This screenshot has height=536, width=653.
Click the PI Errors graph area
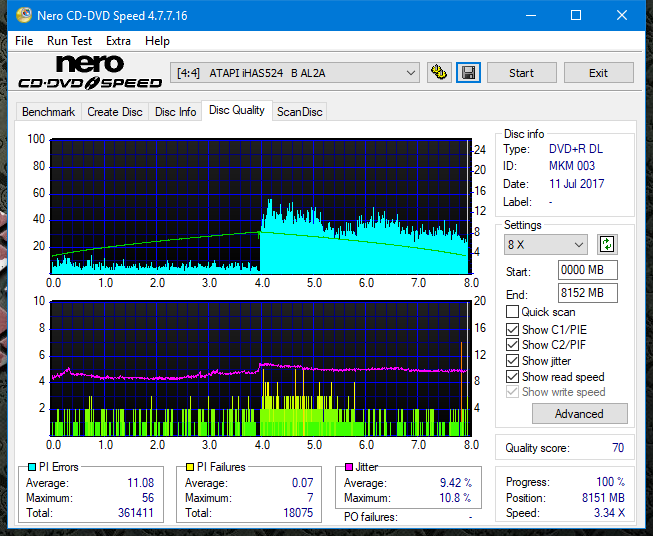coord(261,206)
